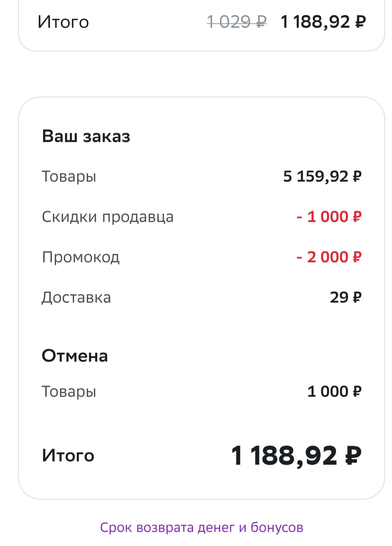Tap the 5 159,92 ₽ goods amount
The height and width of the screenshot is (546, 392).
click(322, 176)
